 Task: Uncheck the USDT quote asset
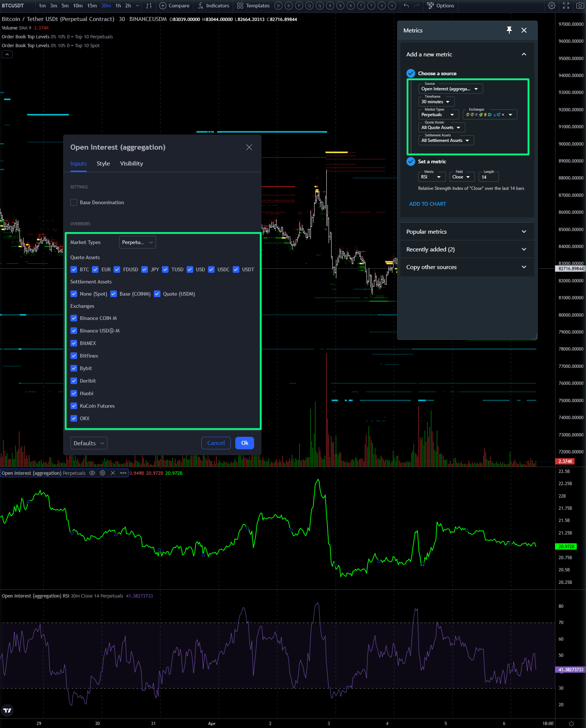coord(236,269)
